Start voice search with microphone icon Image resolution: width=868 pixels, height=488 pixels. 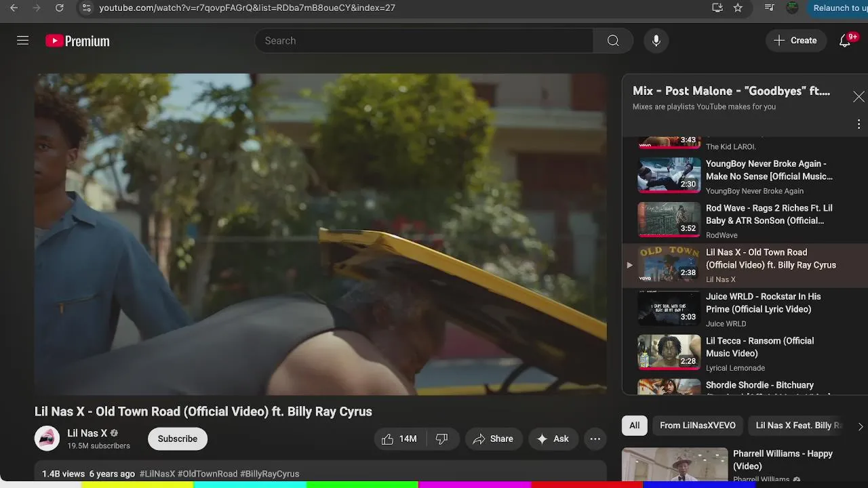(656, 41)
